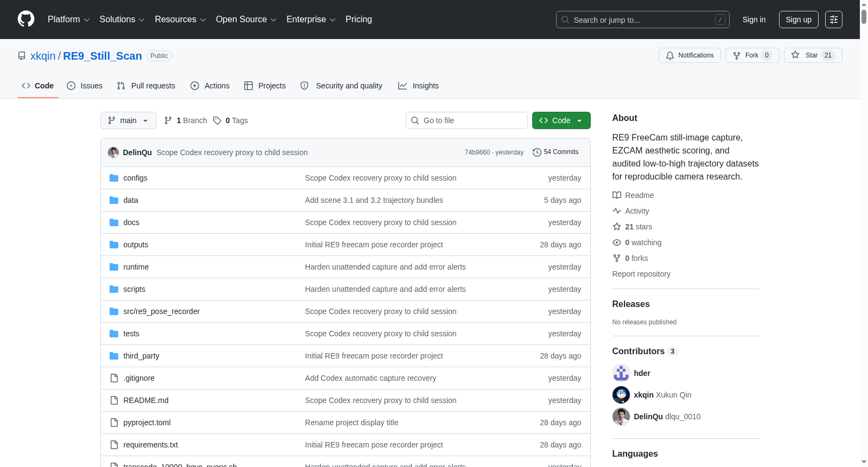Click the pulse icon beside Activity
Screen dimensions: 868x467
click(x=617, y=211)
